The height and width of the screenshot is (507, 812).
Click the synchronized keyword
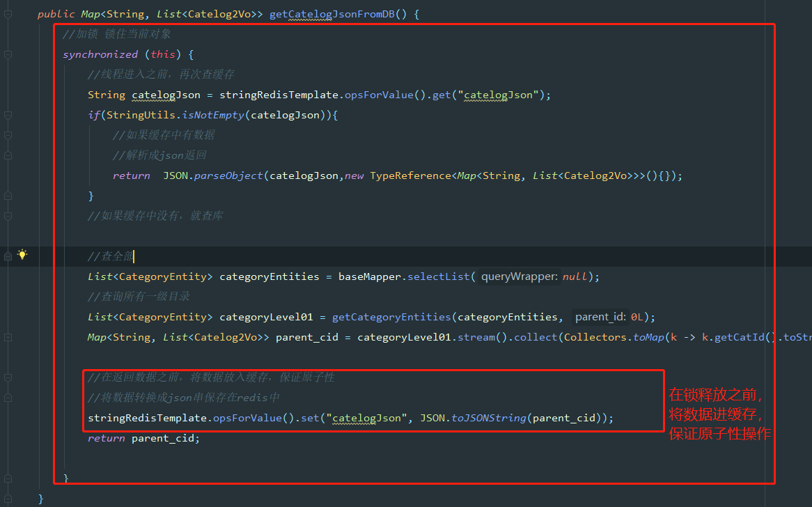[x=100, y=54]
